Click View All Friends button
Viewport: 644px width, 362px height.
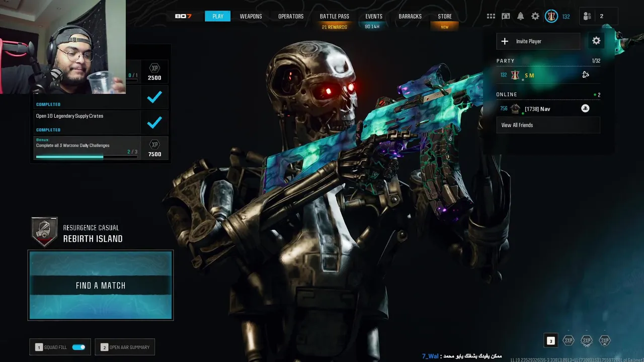pyautogui.click(x=548, y=125)
